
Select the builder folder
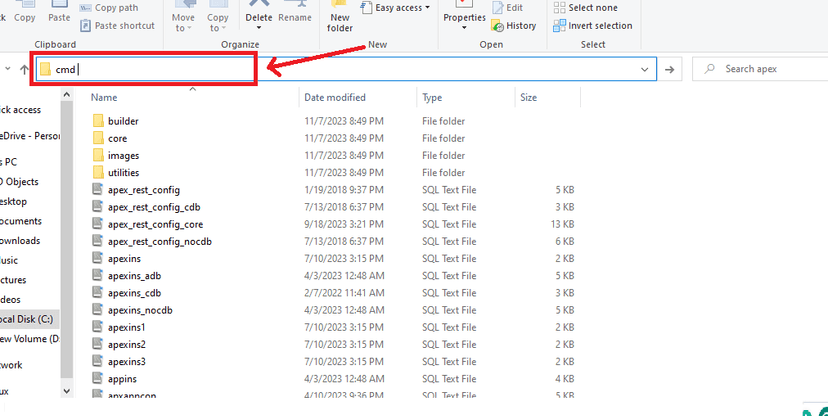123,121
